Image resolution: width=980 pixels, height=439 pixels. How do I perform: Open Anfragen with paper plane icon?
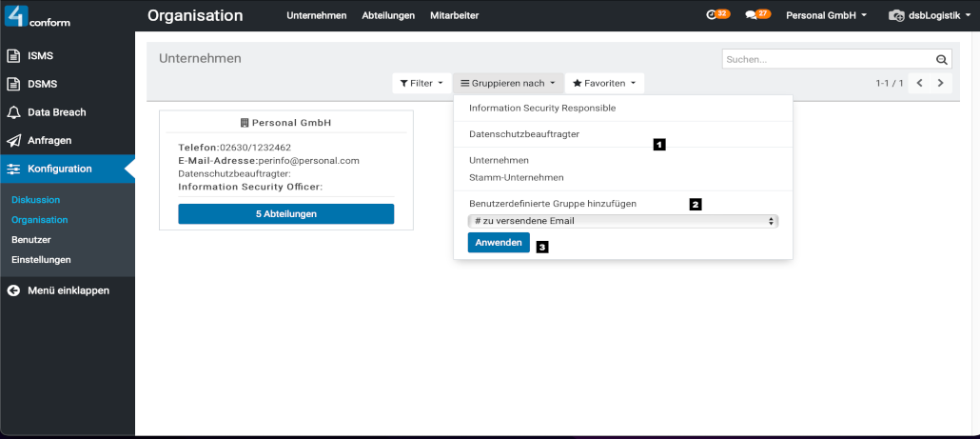[x=49, y=140]
